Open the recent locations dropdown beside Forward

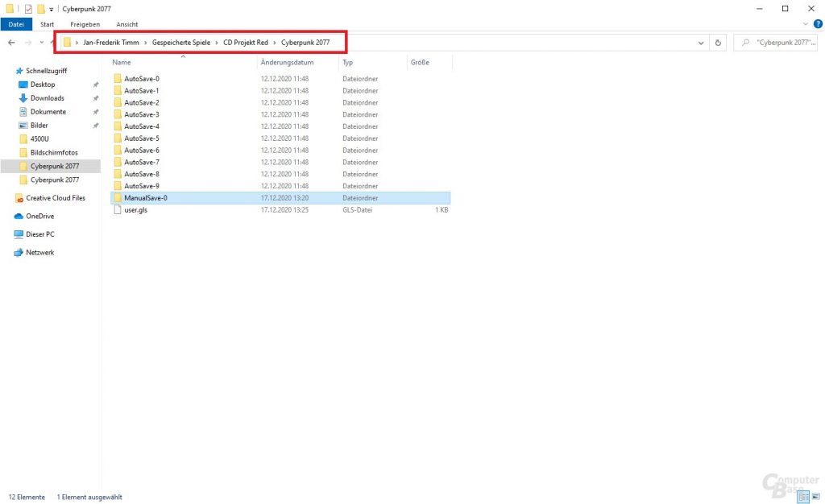tap(42, 43)
